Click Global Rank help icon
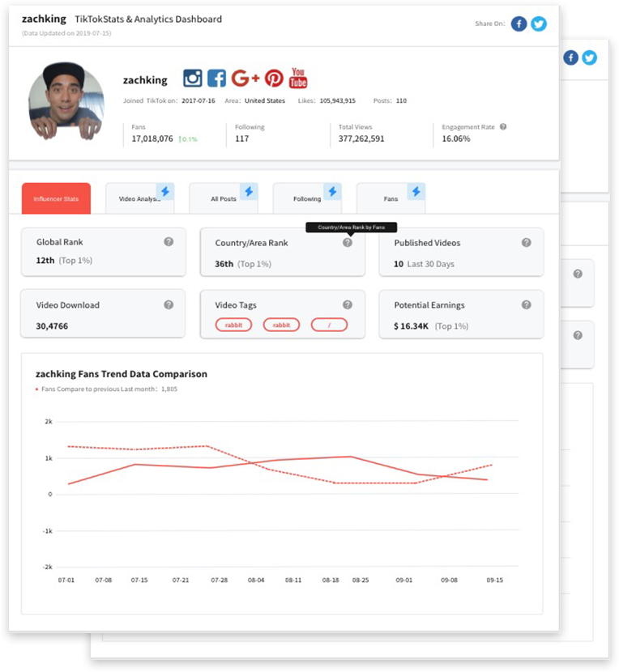Image resolution: width=619 pixels, height=672 pixels. (x=169, y=242)
